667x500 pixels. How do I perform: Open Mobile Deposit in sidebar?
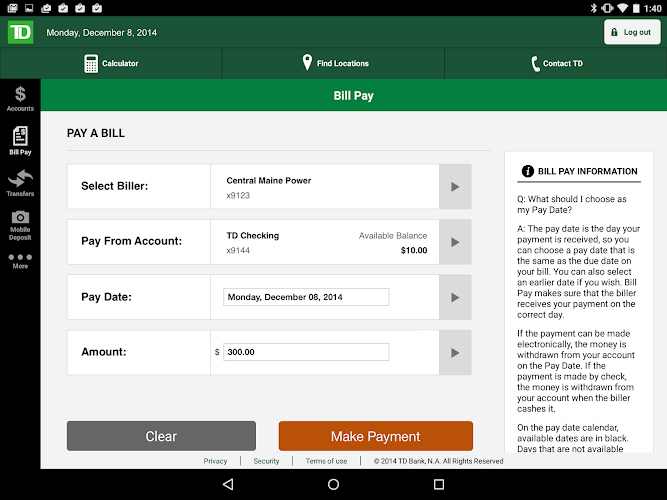(20, 226)
